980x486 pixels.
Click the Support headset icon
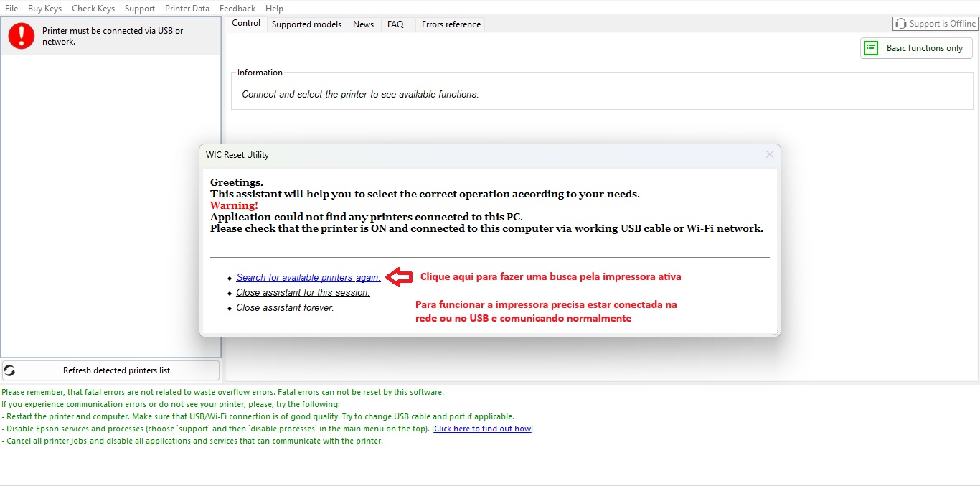(900, 24)
